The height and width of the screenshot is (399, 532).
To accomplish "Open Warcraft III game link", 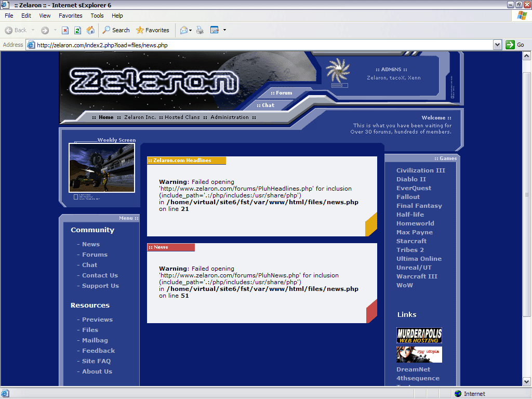I will tap(417, 276).
